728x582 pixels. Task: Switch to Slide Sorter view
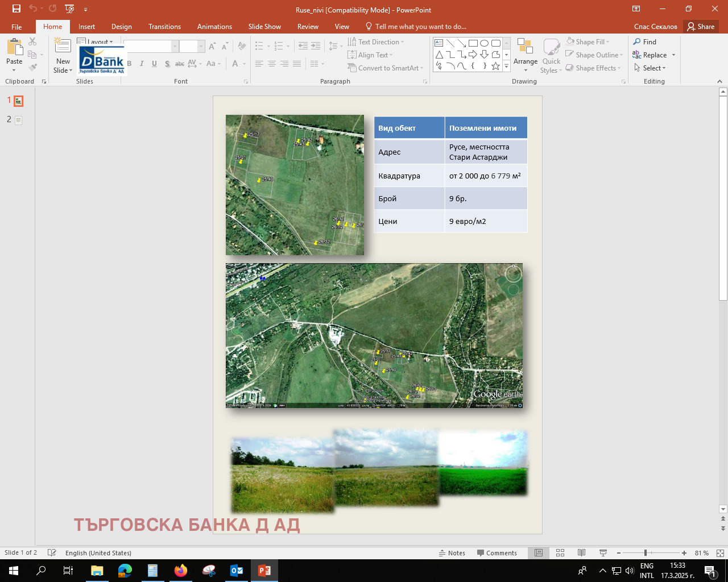coord(560,552)
